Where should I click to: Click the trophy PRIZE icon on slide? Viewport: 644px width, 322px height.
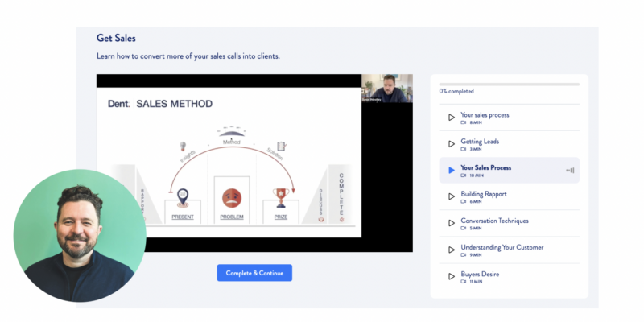coord(279,197)
